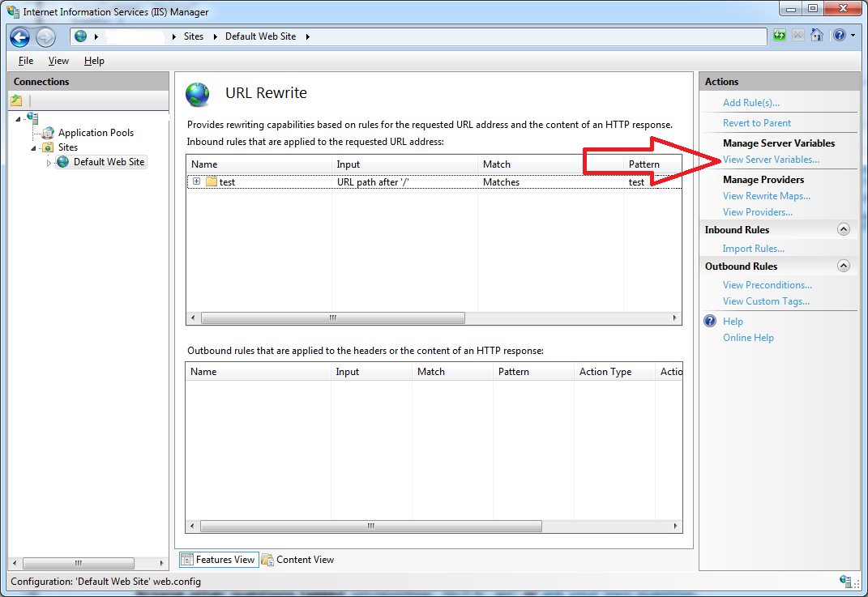Viewport: 868px width, 597px height.
Task: Sort outbound rules by Pattern column
Action: tap(533, 372)
